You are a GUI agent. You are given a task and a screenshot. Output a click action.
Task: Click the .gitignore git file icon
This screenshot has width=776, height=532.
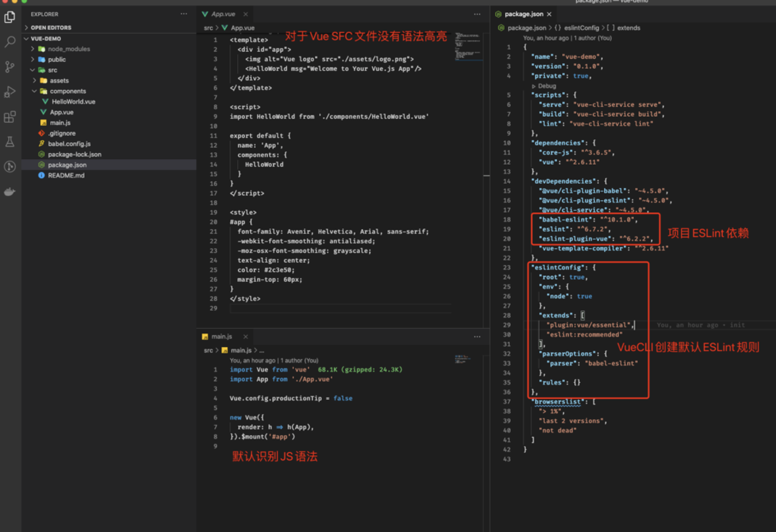pos(41,133)
